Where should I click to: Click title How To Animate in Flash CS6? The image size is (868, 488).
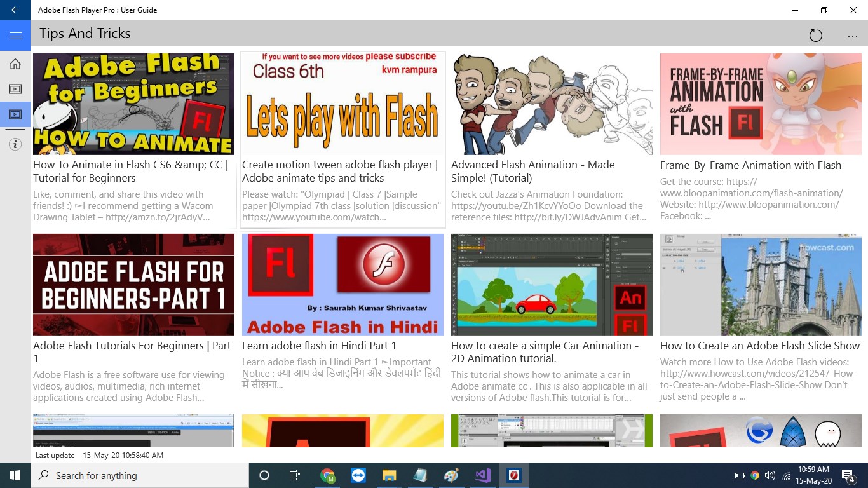click(132, 172)
